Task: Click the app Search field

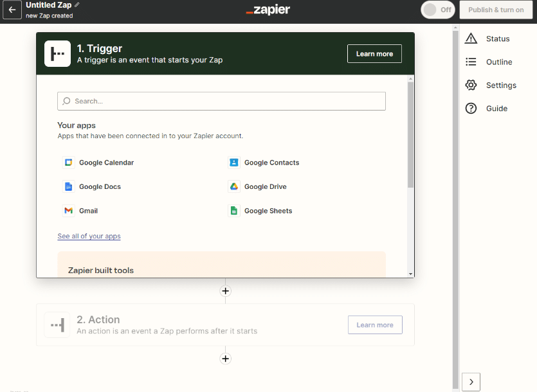Action: pyautogui.click(x=221, y=101)
